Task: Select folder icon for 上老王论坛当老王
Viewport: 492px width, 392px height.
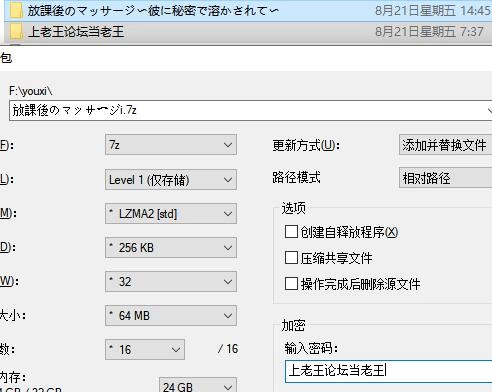Action: click(x=16, y=32)
